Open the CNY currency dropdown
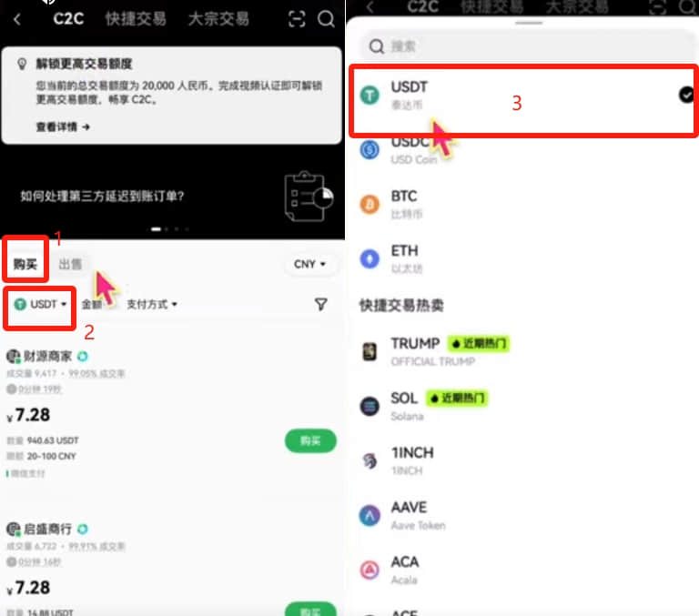 [x=309, y=264]
